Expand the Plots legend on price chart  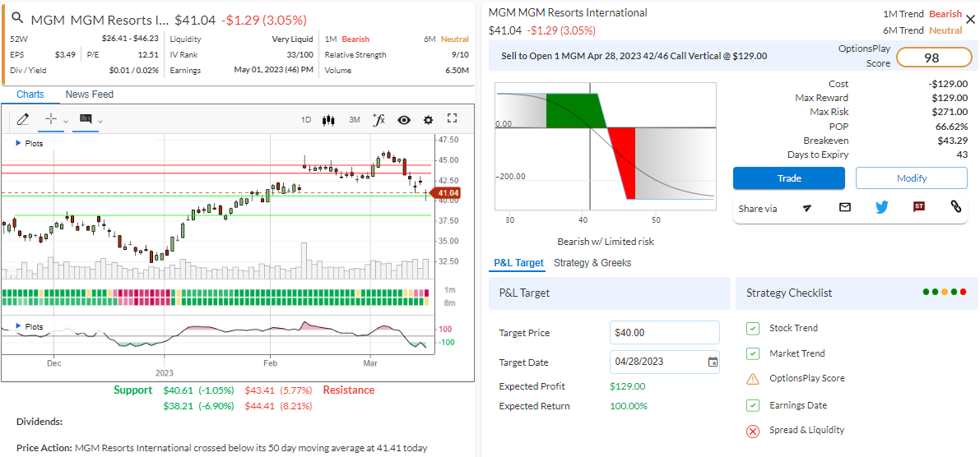coord(30,143)
